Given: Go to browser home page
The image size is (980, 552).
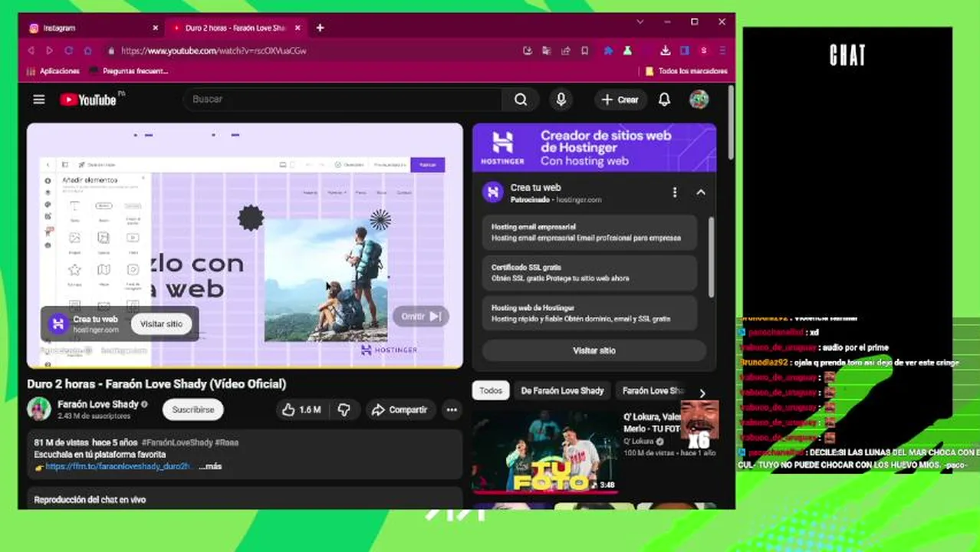Looking at the screenshot, I should point(87,51).
